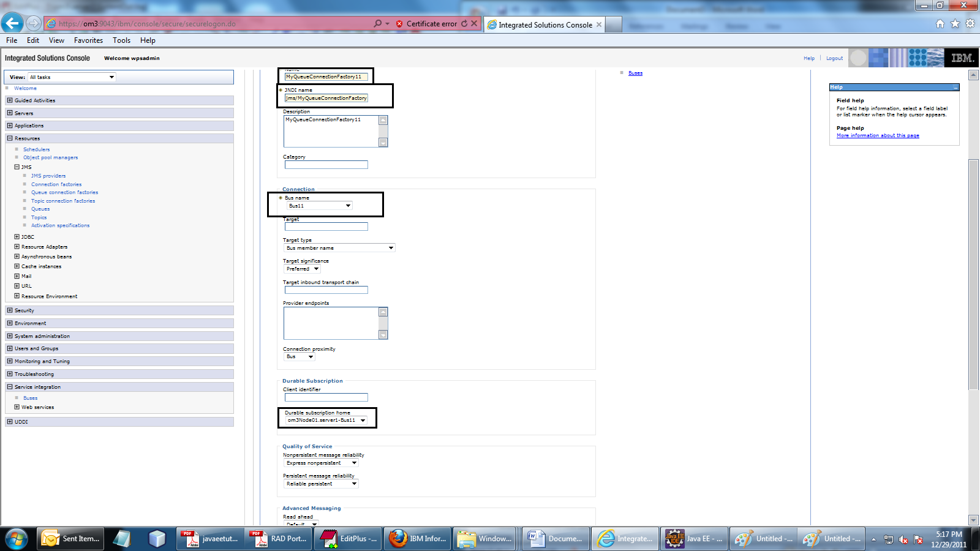This screenshot has width=980, height=551.
Task: Open the Bus name dropdown
Action: pyautogui.click(x=320, y=206)
